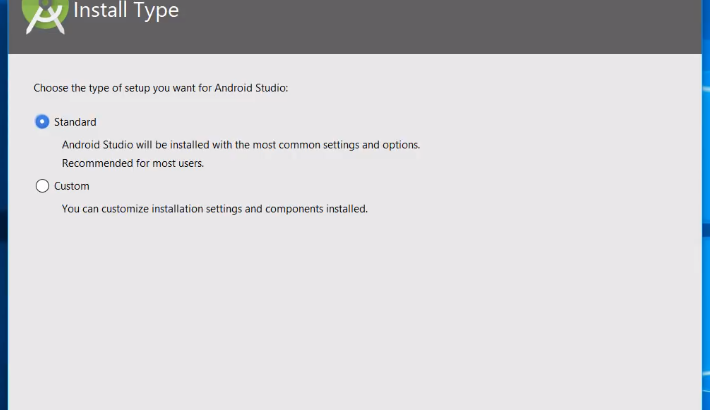Click the word "Install" in the header

(101, 13)
